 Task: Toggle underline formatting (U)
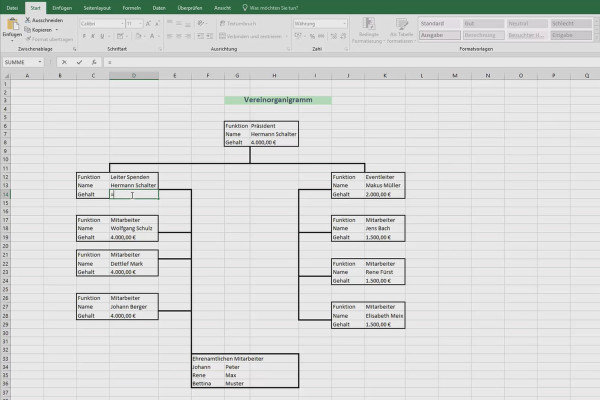click(102, 36)
